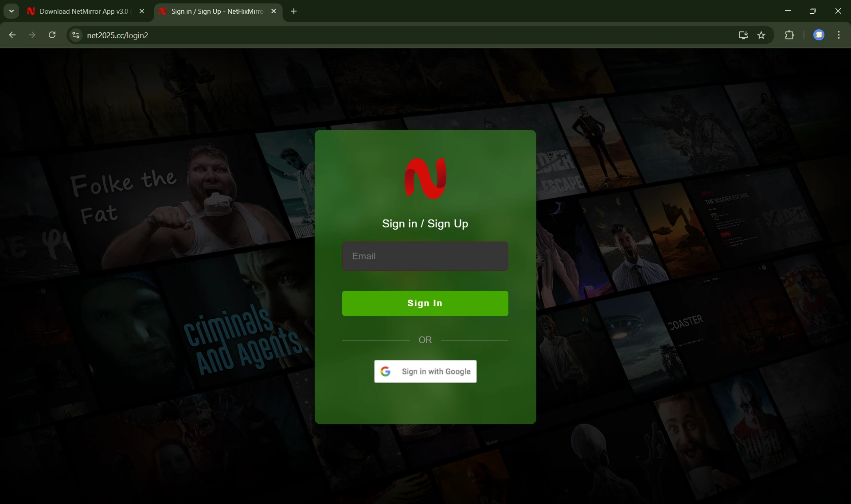
Task: Click the Google G logo icon
Action: pyautogui.click(x=386, y=371)
